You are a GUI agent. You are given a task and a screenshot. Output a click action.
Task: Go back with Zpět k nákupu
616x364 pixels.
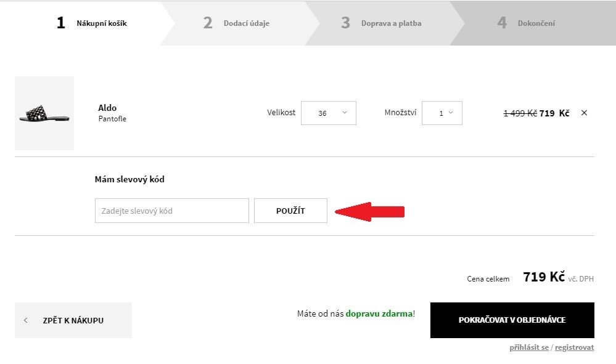(73, 320)
